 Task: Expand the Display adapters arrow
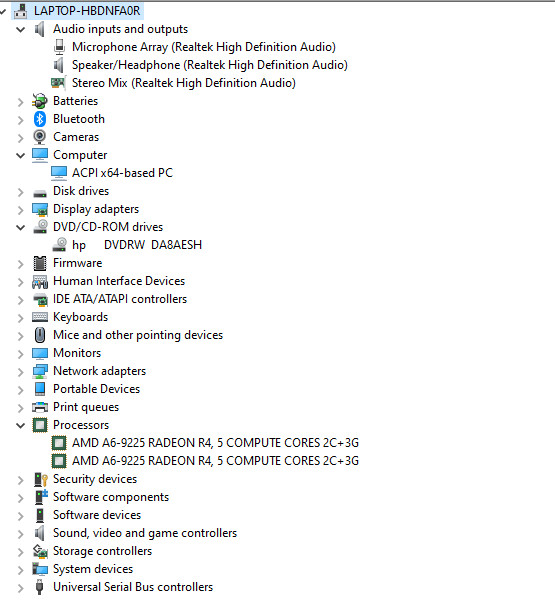tap(21, 210)
